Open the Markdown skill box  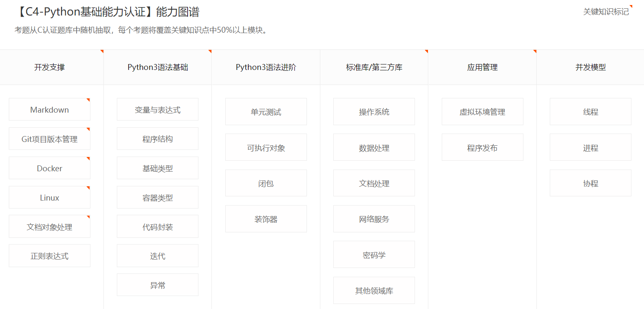(x=49, y=110)
